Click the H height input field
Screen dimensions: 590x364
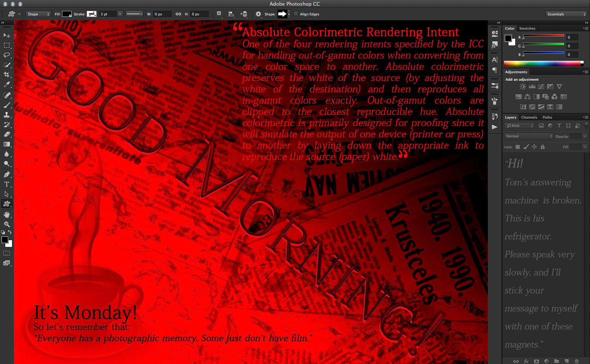click(x=199, y=14)
